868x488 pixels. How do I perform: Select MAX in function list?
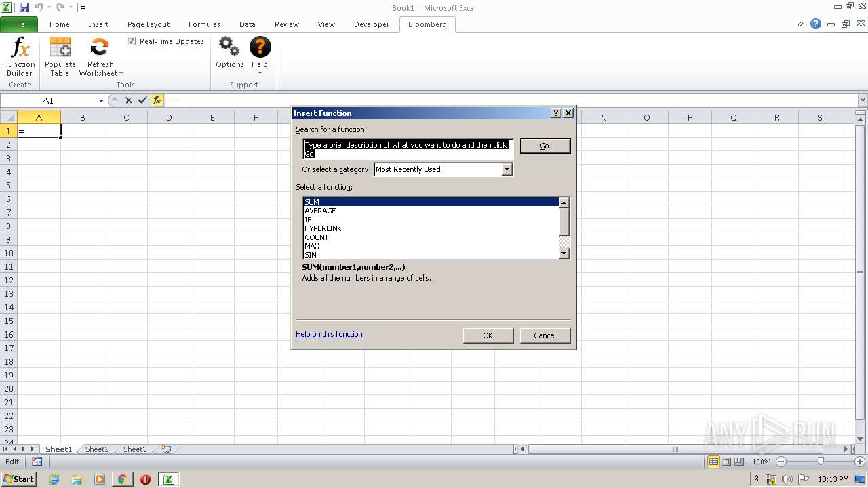tap(431, 246)
